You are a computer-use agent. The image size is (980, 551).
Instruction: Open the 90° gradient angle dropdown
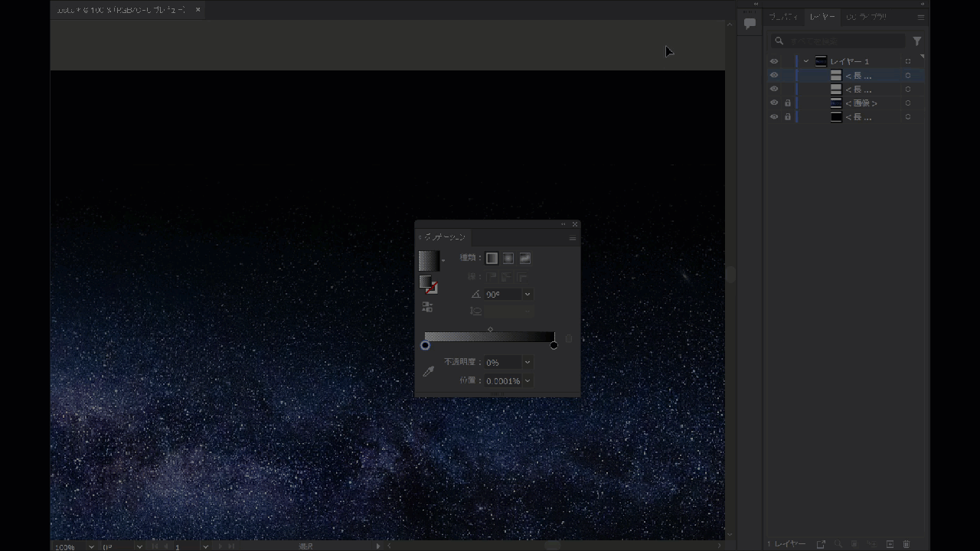click(527, 294)
